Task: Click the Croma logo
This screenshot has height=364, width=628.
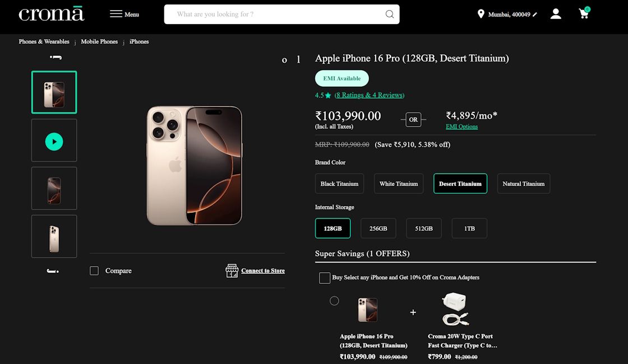Action: (51, 13)
